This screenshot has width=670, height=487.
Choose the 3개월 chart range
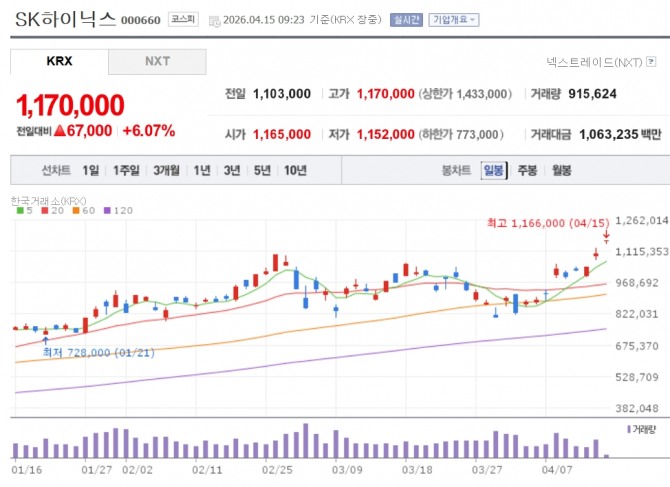pos(167,170)
